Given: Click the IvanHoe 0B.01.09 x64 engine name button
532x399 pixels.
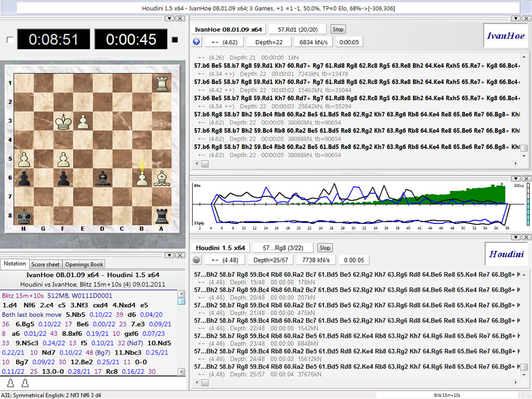Looking at the screenshot, I should pyautogui.click(x=229, y=30).
